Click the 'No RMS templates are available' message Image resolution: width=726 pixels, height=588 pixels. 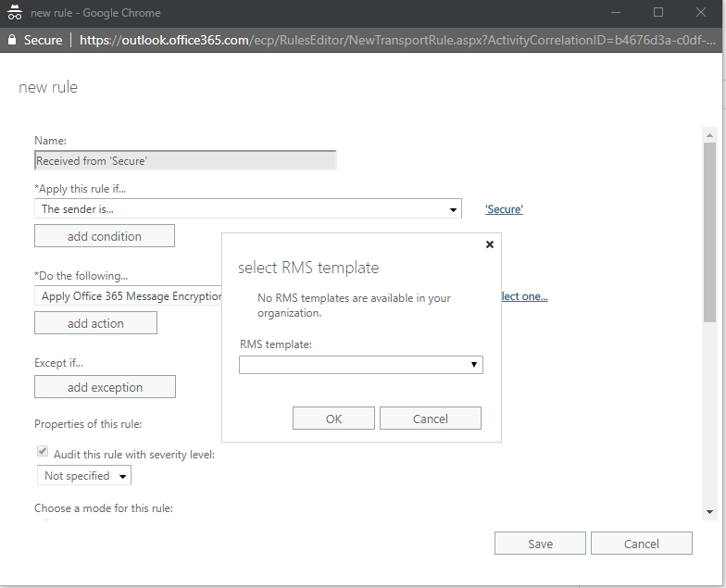tap(354, 306)
